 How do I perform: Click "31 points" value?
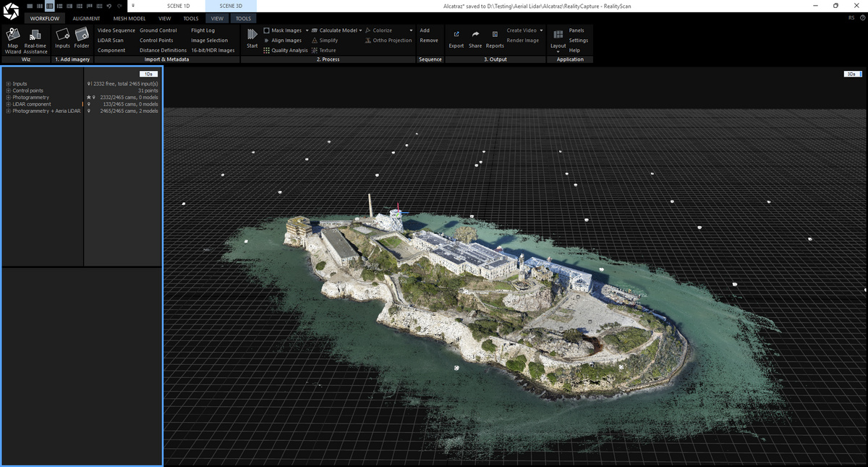(x=148, y=91)
